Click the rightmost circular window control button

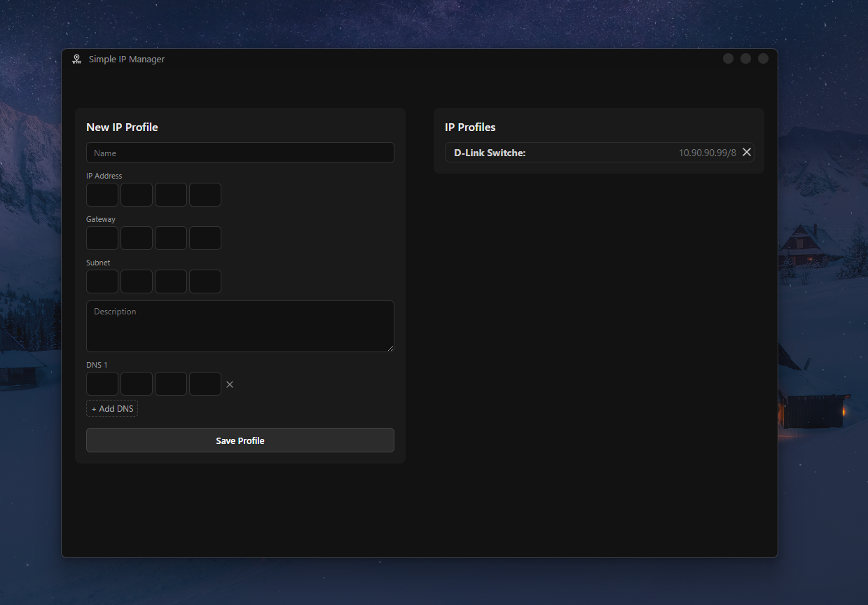click(x=763, y=59)
